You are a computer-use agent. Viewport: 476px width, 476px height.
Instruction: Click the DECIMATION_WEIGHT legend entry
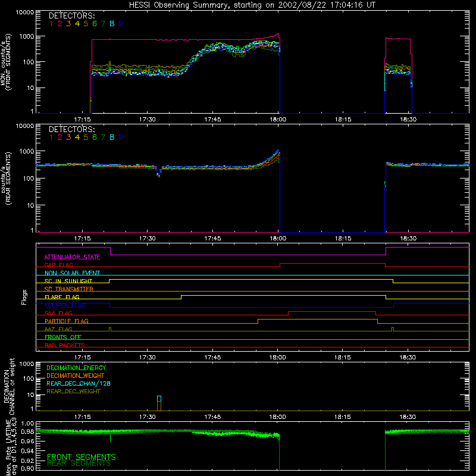(x=76, y=376)
